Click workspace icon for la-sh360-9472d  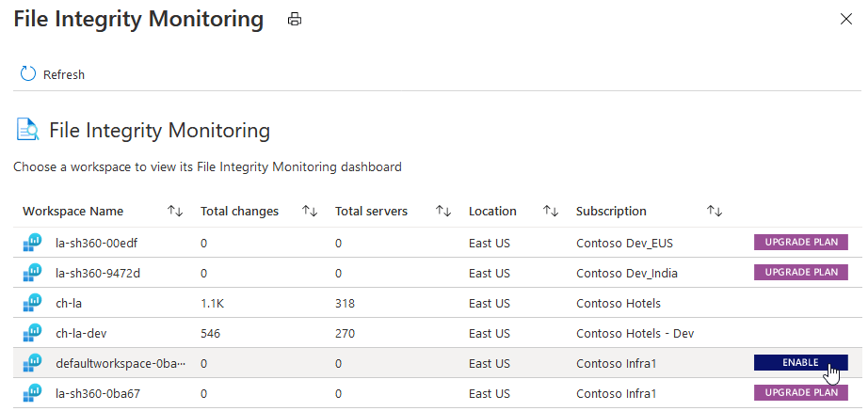pos(33,273)
